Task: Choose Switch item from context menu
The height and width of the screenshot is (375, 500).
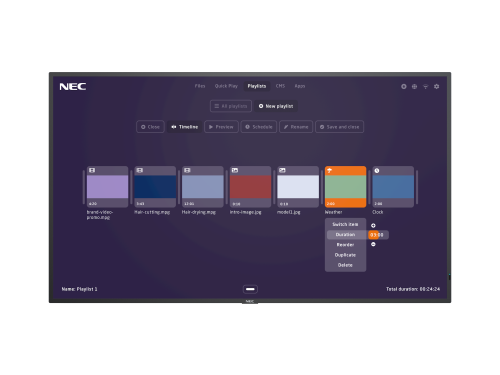Action: (x=345, y=224)
